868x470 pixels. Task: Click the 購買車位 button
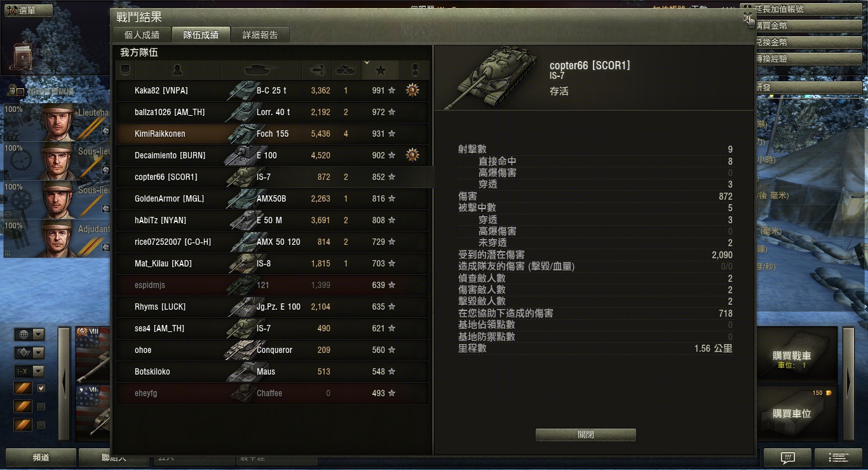(791, 413)
